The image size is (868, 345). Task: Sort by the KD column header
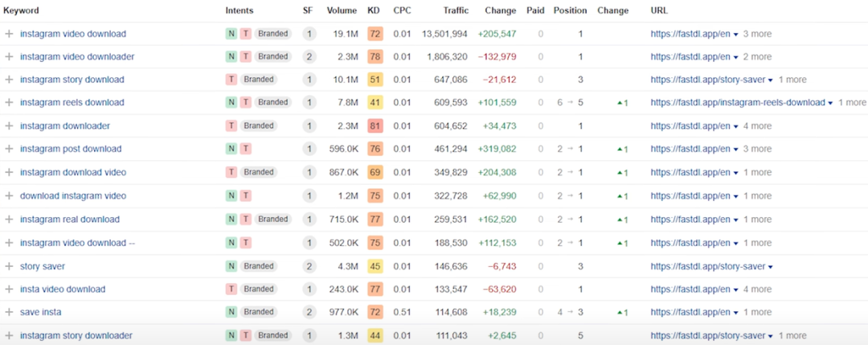(374, 10)
